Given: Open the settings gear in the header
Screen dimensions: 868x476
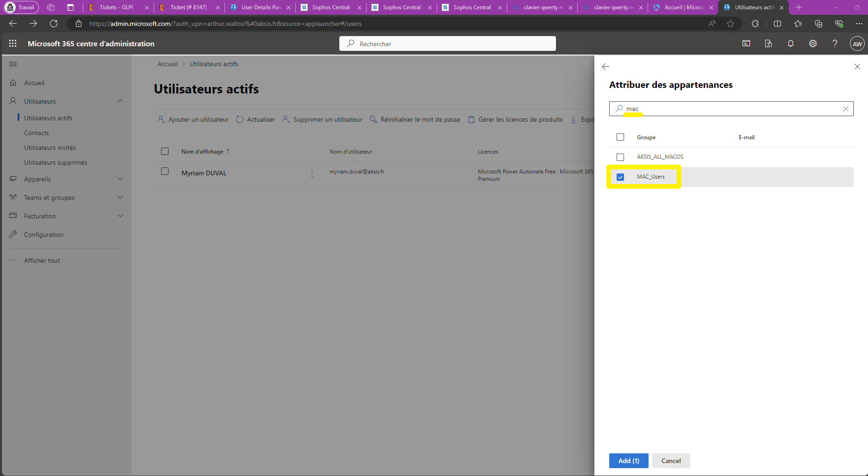Looking at the screenshot, I should point(813,43).
